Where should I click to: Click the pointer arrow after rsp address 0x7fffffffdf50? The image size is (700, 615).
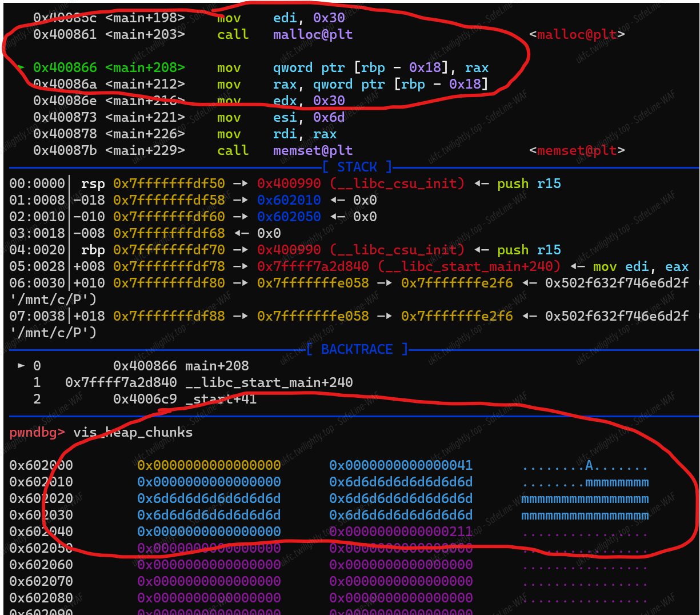241,183
